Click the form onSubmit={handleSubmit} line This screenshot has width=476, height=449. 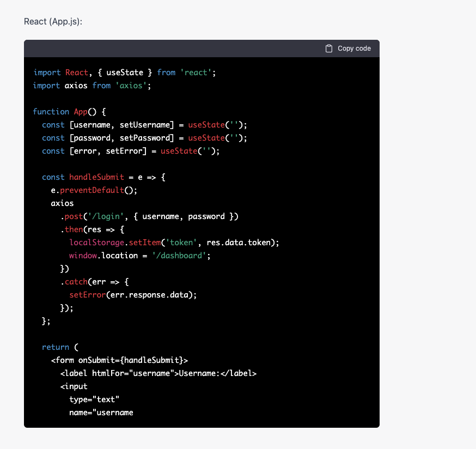[120, 360]
